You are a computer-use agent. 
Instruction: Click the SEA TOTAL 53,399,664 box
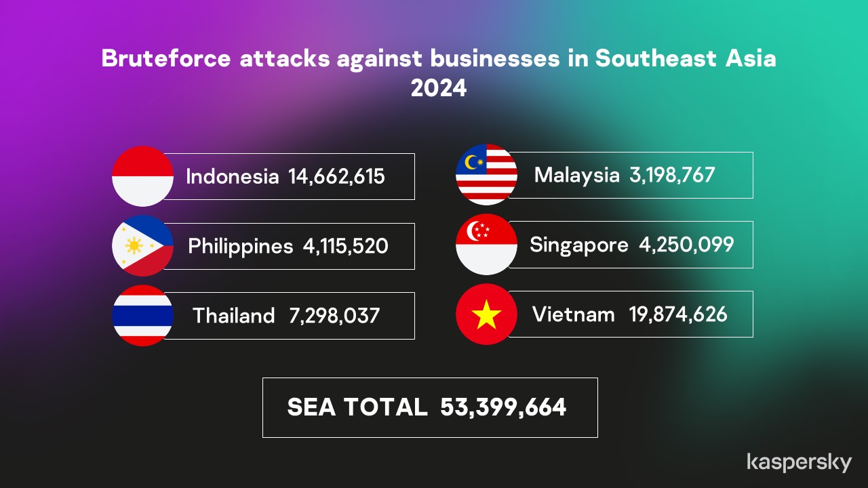click(430, 407)
